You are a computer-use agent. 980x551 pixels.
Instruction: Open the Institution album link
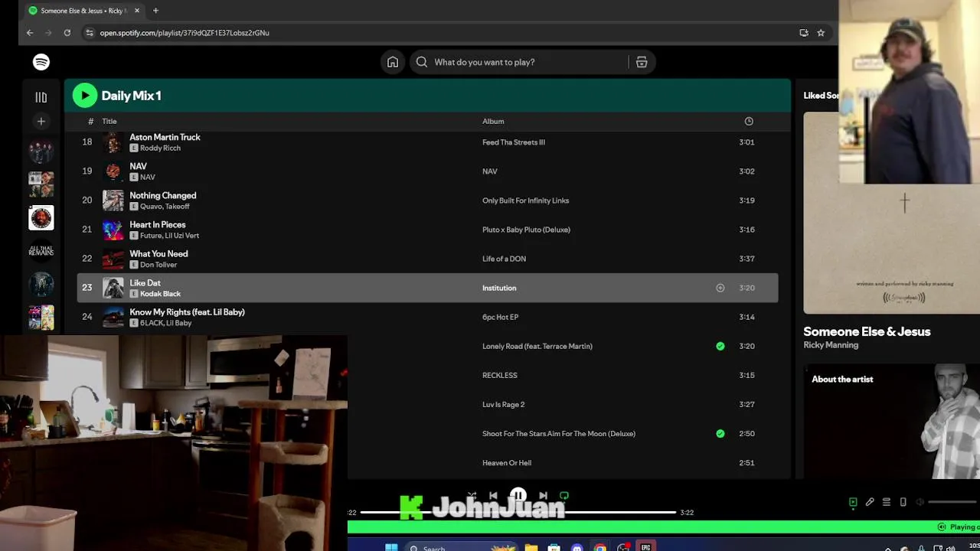click(499, 288)
